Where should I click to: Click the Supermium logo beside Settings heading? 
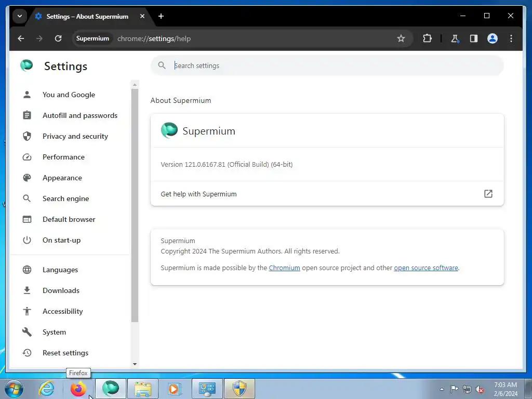coord(26,65)
